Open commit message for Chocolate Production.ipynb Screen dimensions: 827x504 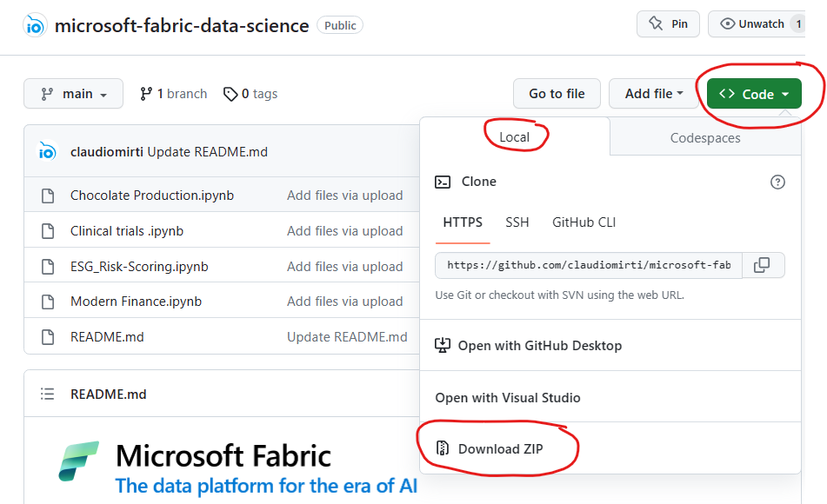(345, 195)
